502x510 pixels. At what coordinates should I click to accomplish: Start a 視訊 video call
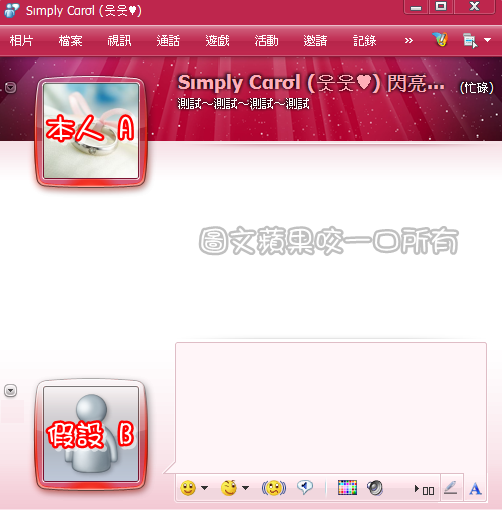point(119,41)
